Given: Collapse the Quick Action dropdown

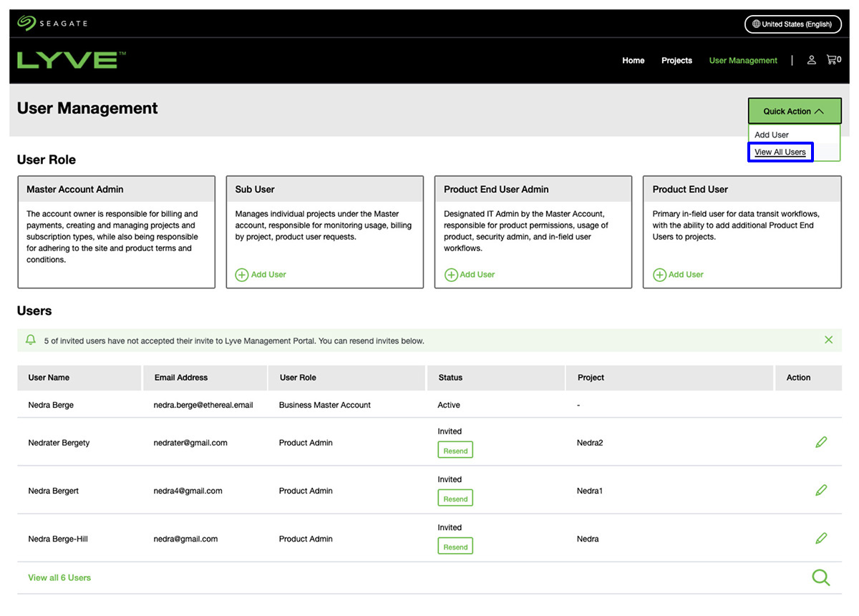Looking at the screenshot, I should pyautogui.click(x=795, y=111).
